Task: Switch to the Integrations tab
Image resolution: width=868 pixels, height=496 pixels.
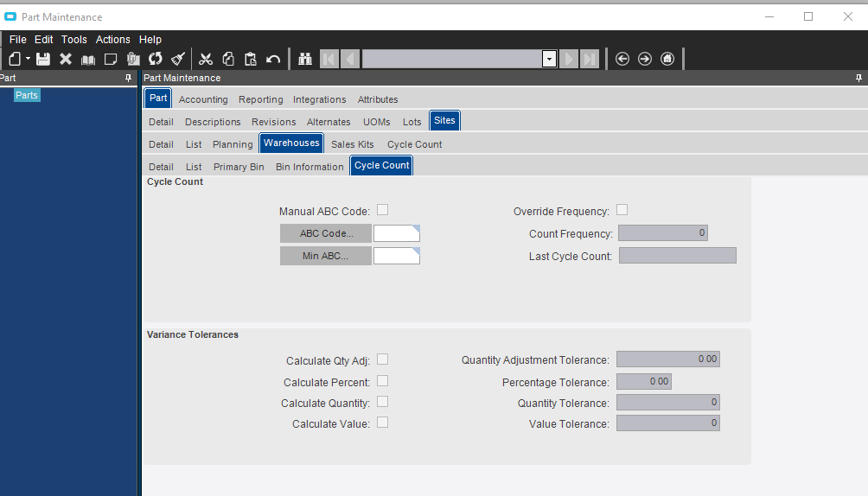Action: point(319,99)
